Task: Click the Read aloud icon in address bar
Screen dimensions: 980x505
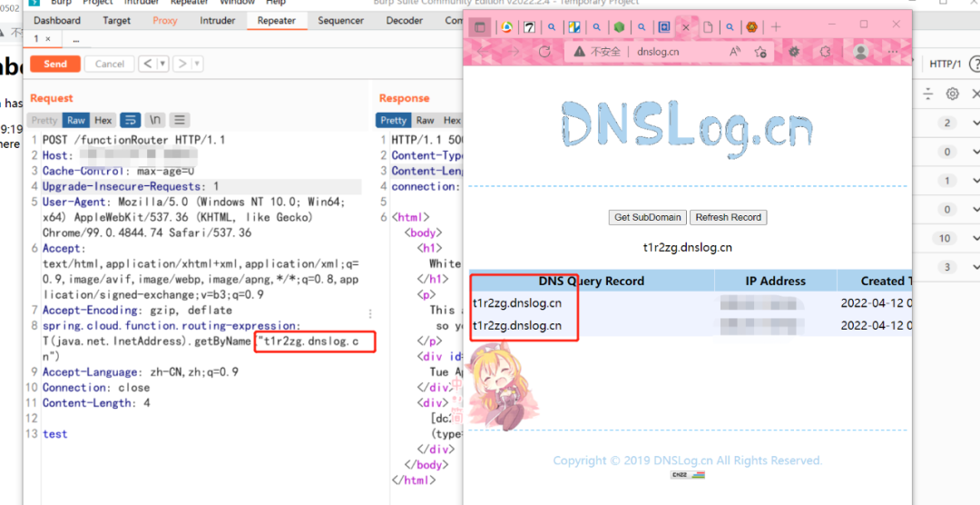Action: point(735,51)
